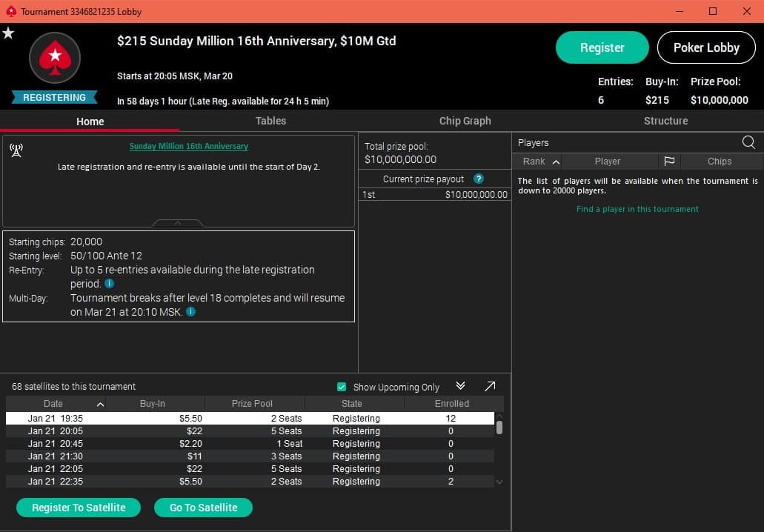Screen dimensions: 764x532
Task: Click the REGISTERING status banner
Action: [x=55, y=98]
